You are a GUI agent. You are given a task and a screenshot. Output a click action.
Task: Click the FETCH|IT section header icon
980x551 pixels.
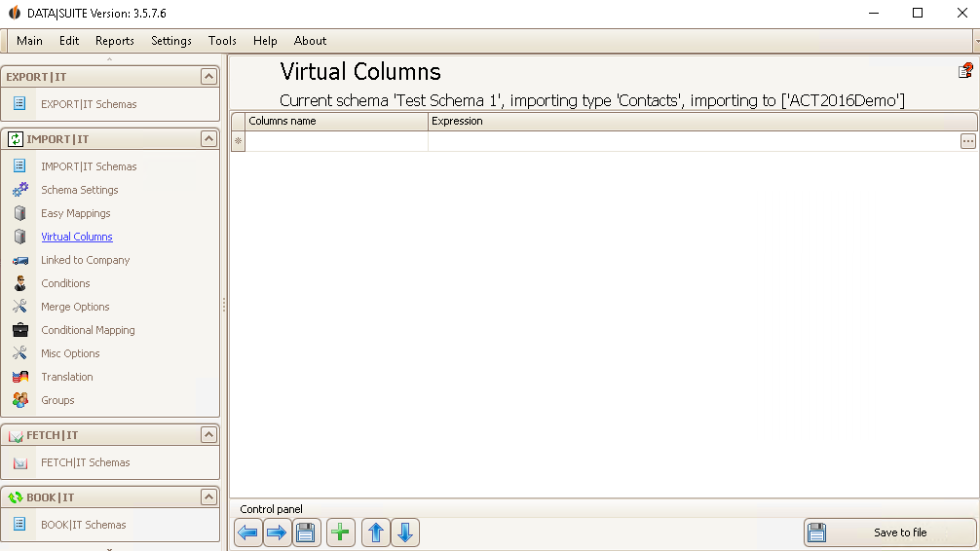click(16, 435)
